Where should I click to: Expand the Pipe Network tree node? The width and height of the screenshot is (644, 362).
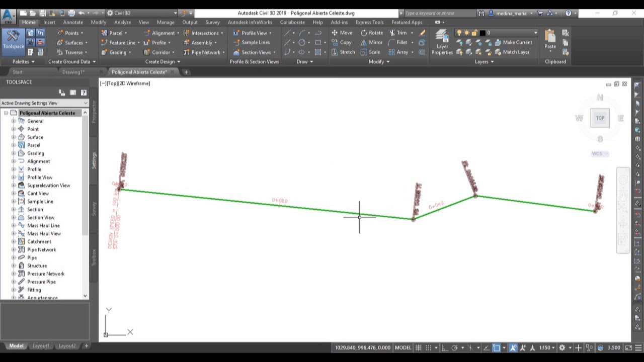click(14, 250)
